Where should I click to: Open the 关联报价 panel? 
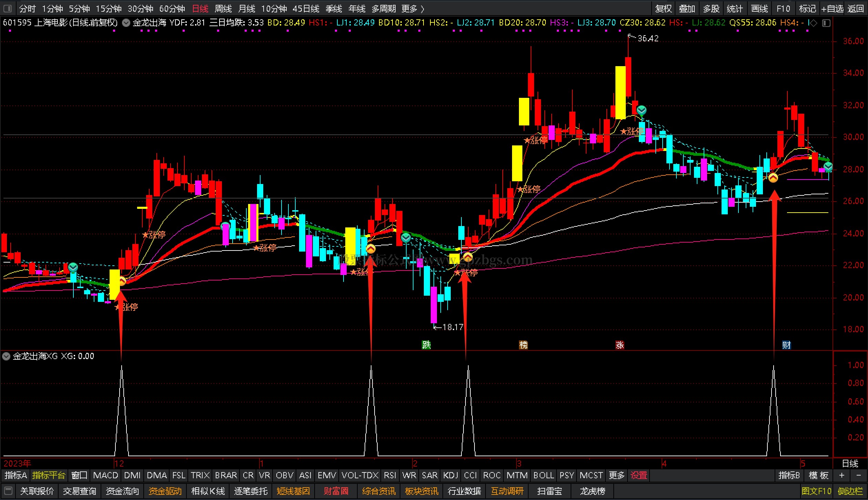point(37,491)
